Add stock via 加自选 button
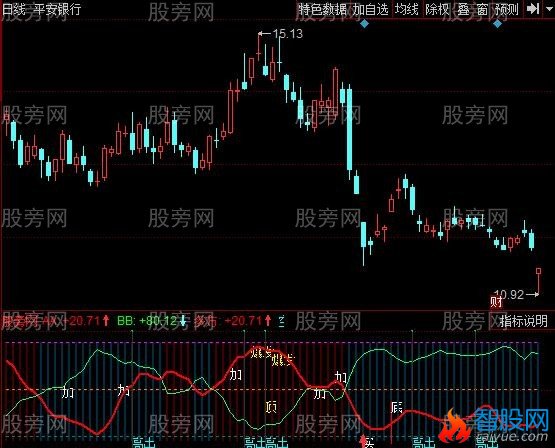555x448 pixels. click(x=371, y=10)
